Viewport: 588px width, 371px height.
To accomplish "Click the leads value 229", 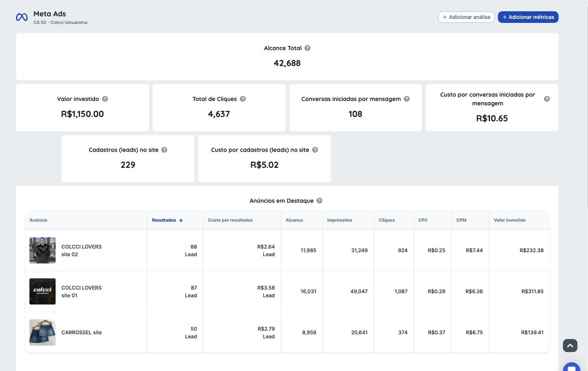I will click(x=128, y=165).
